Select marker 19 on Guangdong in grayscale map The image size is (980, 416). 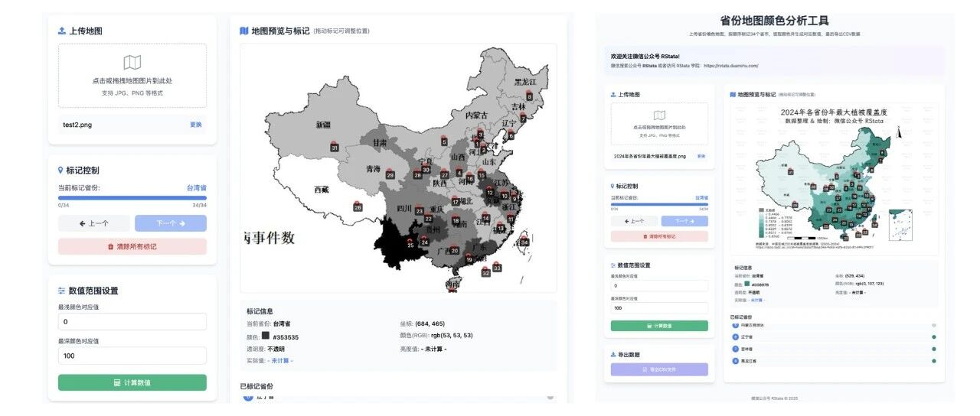pyautogui.click(x=469, y=259)
